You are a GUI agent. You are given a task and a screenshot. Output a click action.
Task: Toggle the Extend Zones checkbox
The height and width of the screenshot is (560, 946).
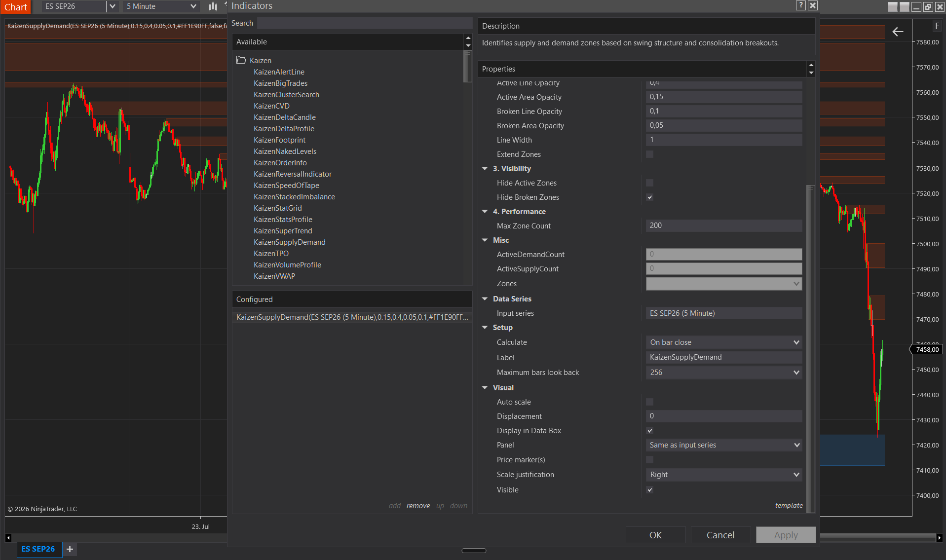click(650, 154)
